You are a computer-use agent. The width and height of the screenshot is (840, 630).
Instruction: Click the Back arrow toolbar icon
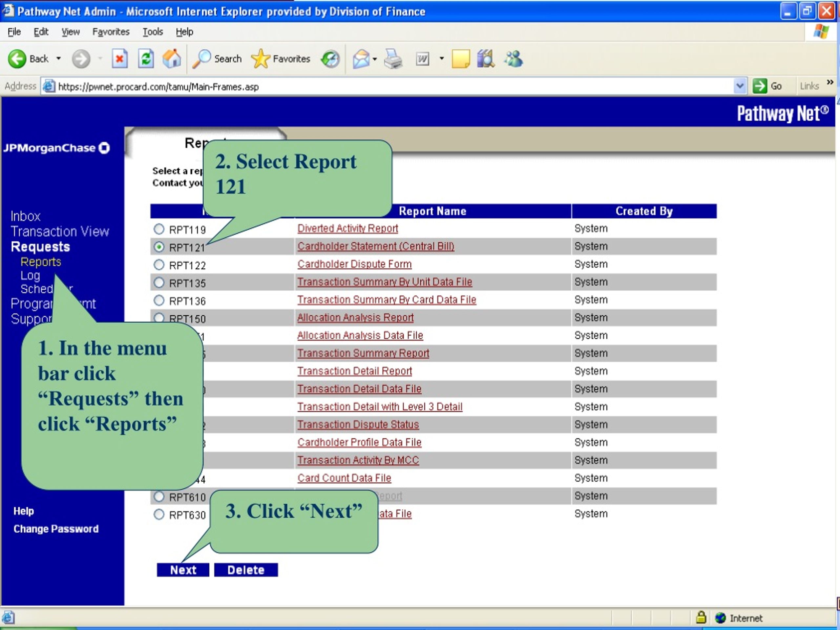coord(17,59)
